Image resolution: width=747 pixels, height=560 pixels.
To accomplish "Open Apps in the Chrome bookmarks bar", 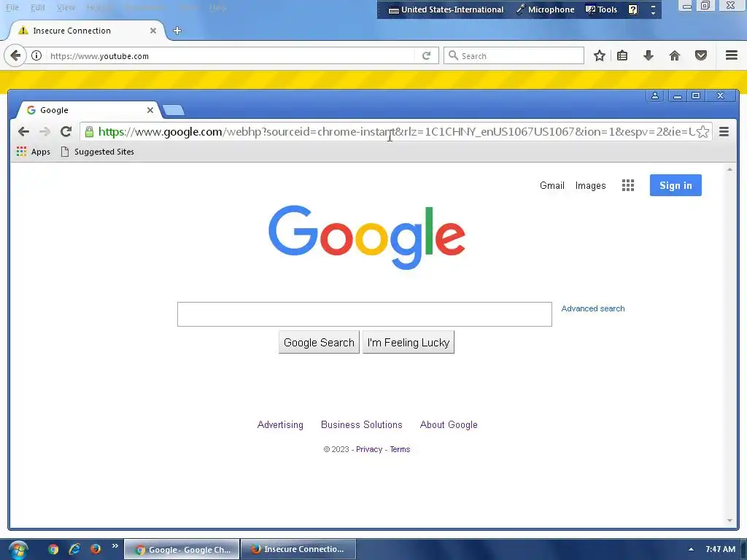I will pos(34,152).
